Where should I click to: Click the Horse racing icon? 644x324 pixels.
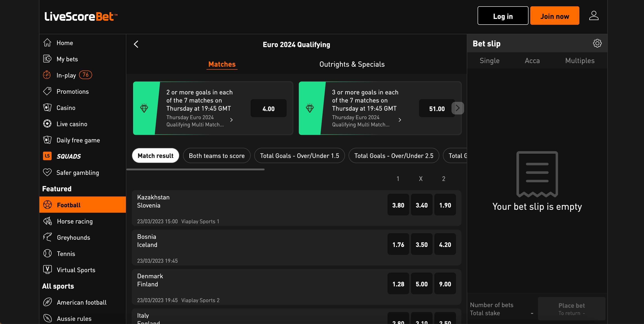click(48, 221)
